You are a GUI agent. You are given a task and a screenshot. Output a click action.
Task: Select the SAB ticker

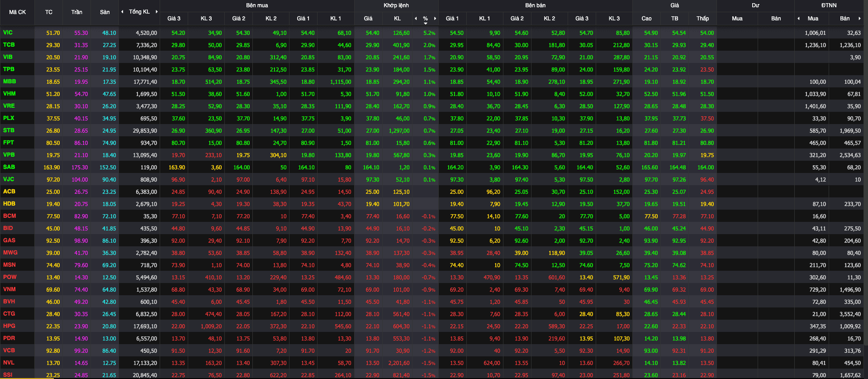pos(9,167)
